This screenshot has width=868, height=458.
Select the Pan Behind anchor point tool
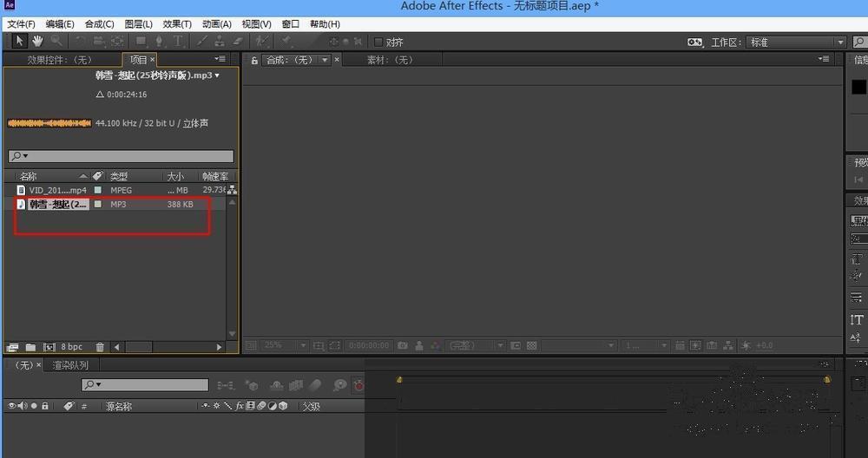[117, 41]
